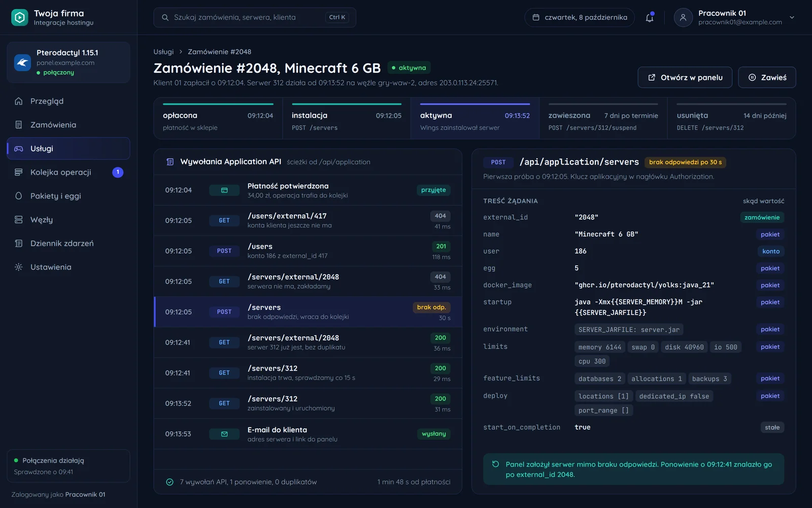812x508 pixels.
Task: Open Ustawienia in the sidebar
Action: click(69, 267)
